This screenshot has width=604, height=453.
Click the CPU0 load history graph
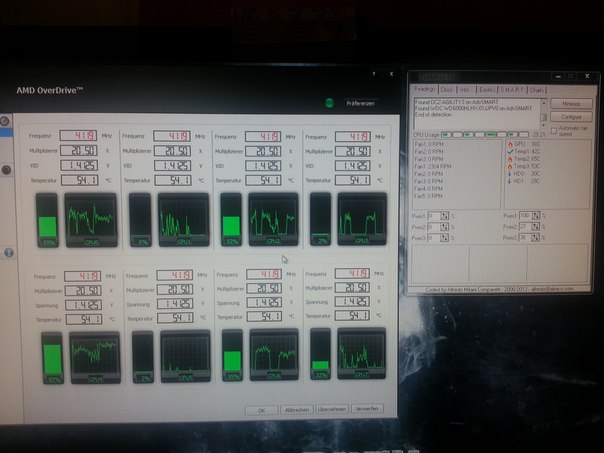click(x=91, y=220)
